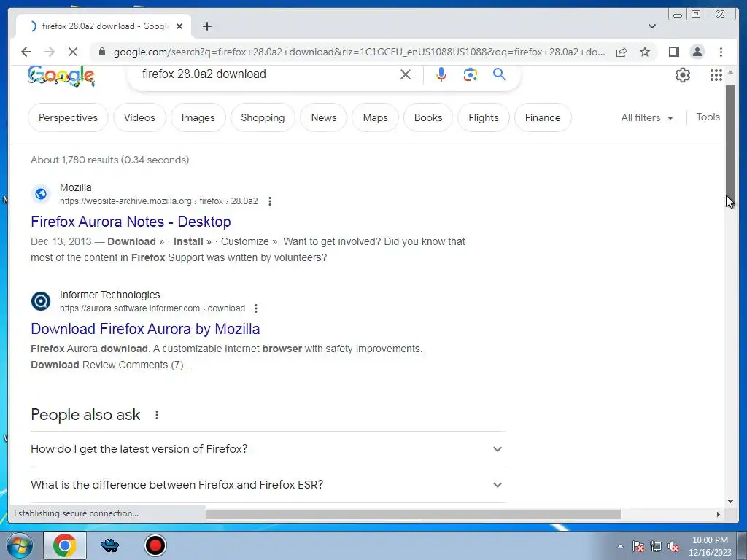This screenshot has width=747, height=560.
Task: Expand 'How do I get the latest version' question
Action: (268, 449)
